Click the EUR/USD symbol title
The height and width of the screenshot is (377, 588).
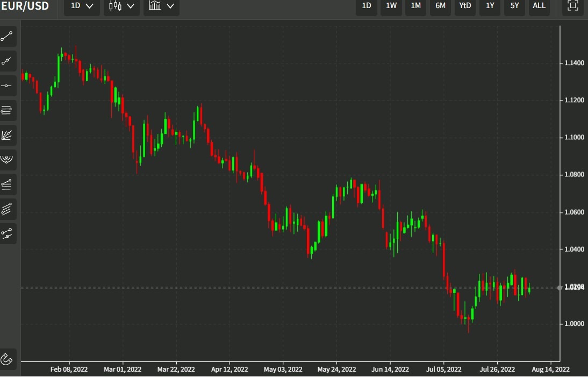25,6
